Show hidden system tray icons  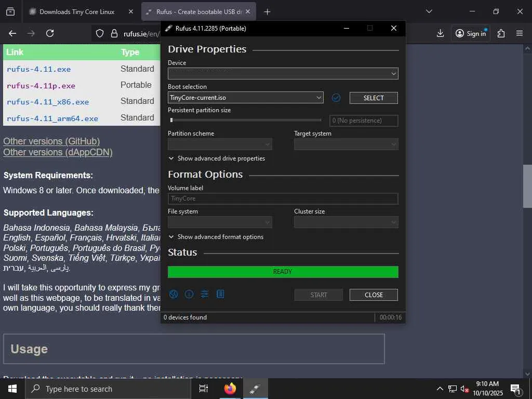click(x=440, y=389)
